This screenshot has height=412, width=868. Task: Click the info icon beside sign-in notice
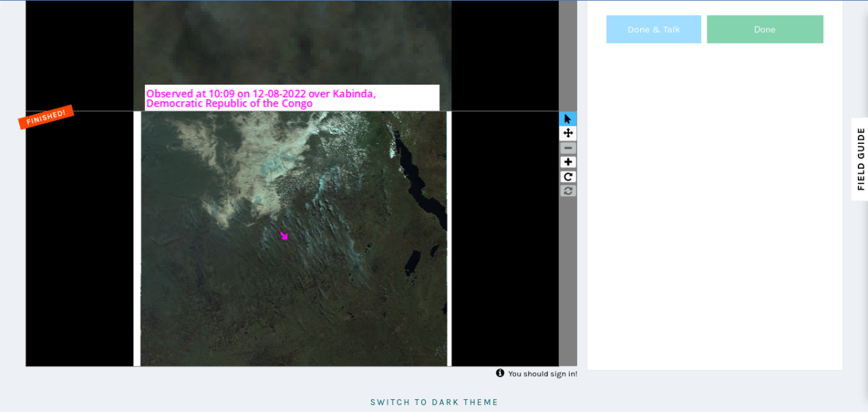click(500, 373)
